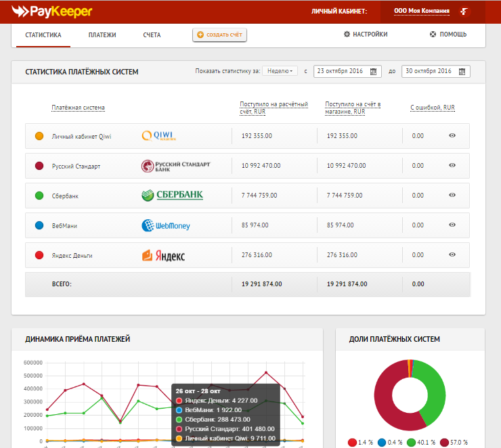Click the Яндекс logo
This screenshot has height=448, width=501.
click(163, 255)
